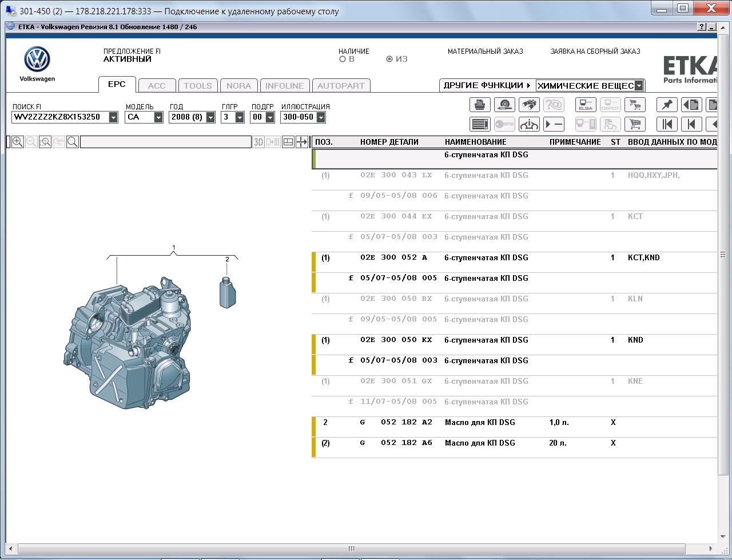Open the ИЛЛЮСТРАЦИЯ dropdown showing 300-050
The image size is (732, 560).
pos(320,117)
